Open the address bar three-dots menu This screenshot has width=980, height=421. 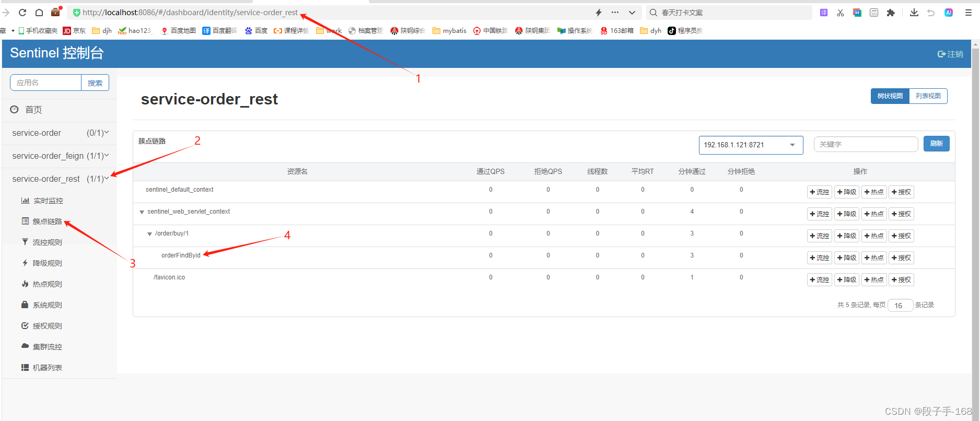(615, 13)
